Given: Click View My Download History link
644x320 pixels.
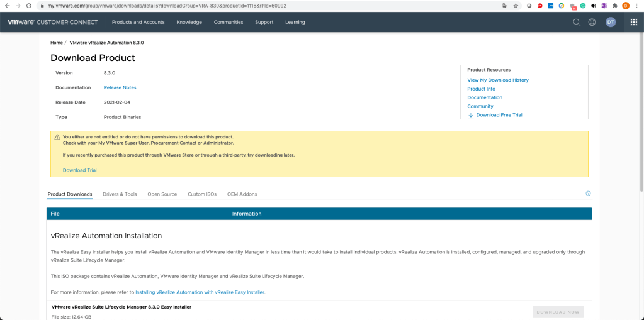Looking at the screenshot, I should [x=498, y=80].
